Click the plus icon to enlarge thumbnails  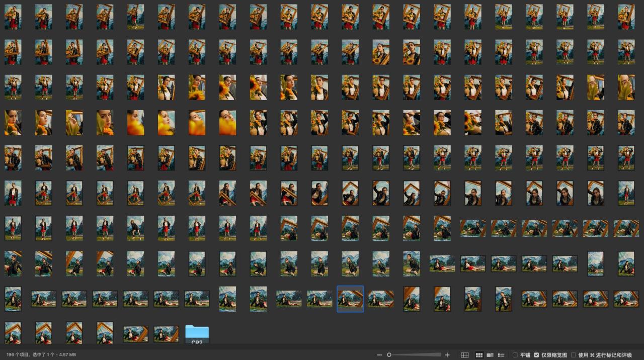[x=447, y=355]
